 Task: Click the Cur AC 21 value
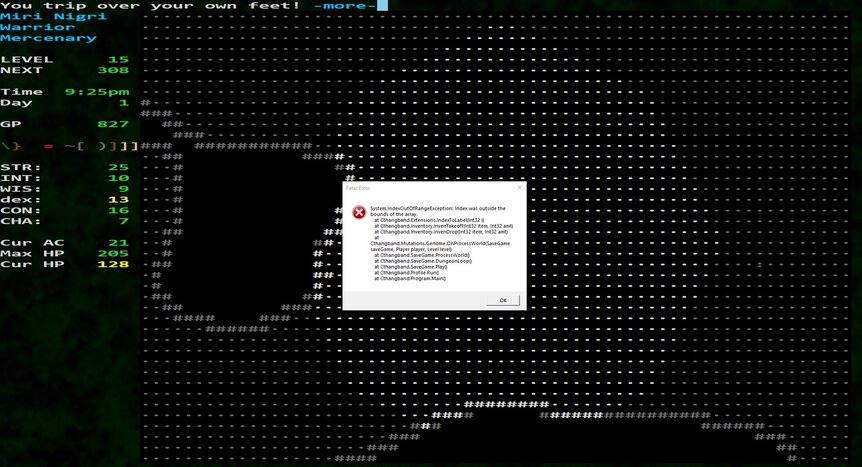(118, 243)
